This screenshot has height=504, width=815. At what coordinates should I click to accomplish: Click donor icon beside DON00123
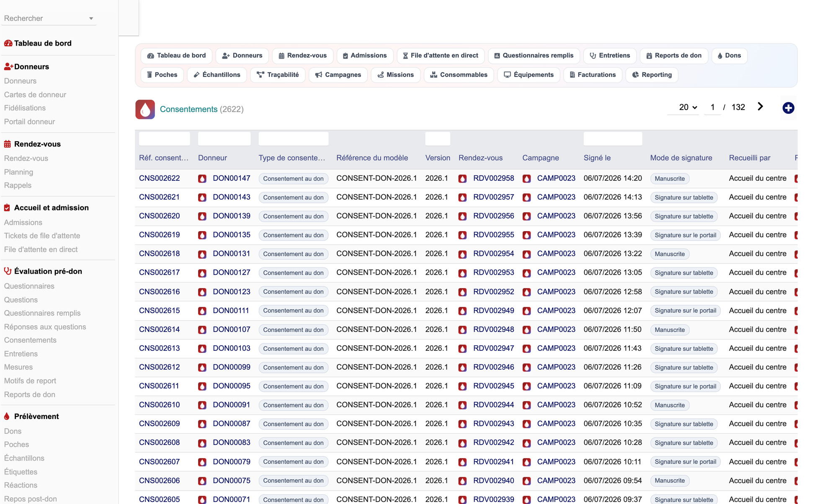202,292
